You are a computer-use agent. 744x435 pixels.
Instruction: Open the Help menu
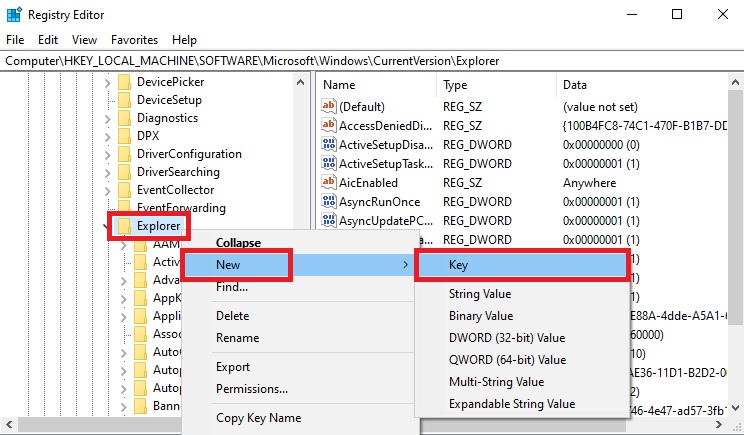point(184,40)
